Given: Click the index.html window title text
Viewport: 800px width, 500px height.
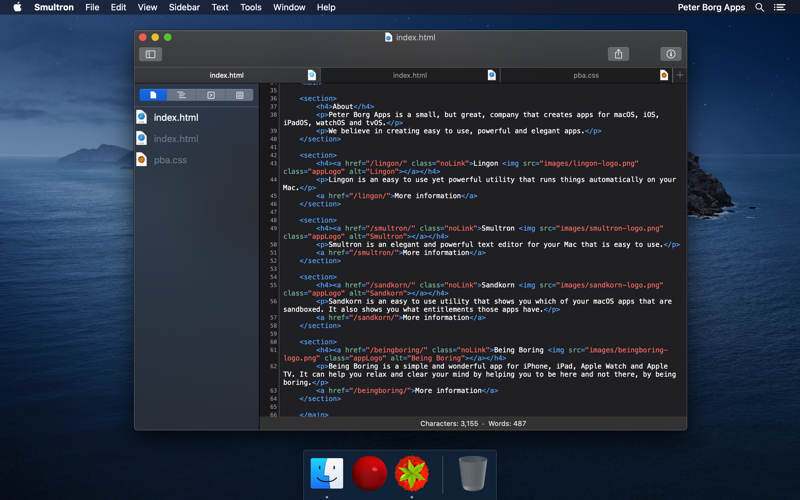Looking at the screenshot, I should click(416, 37).
